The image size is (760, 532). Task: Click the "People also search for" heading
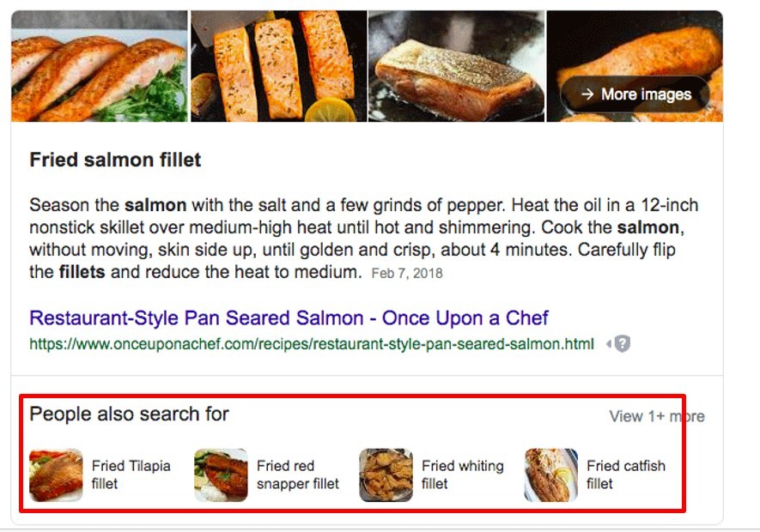point(129,414)
